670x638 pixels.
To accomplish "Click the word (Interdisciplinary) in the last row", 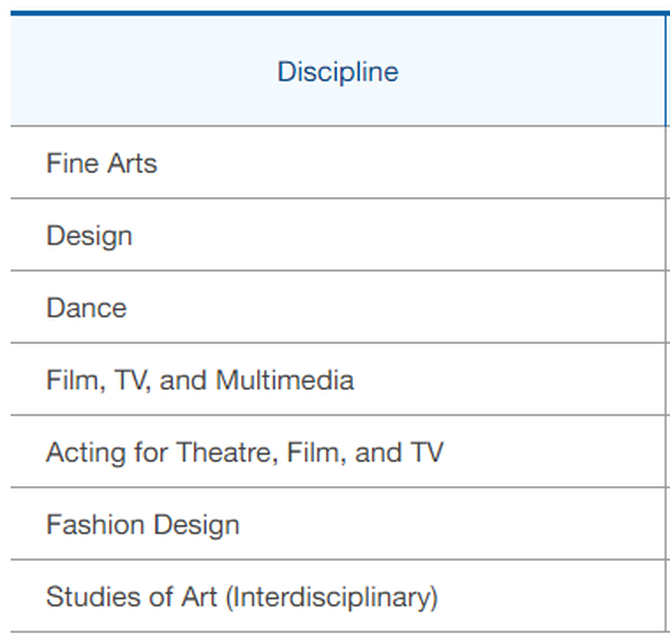I will [x=332, y=597].
